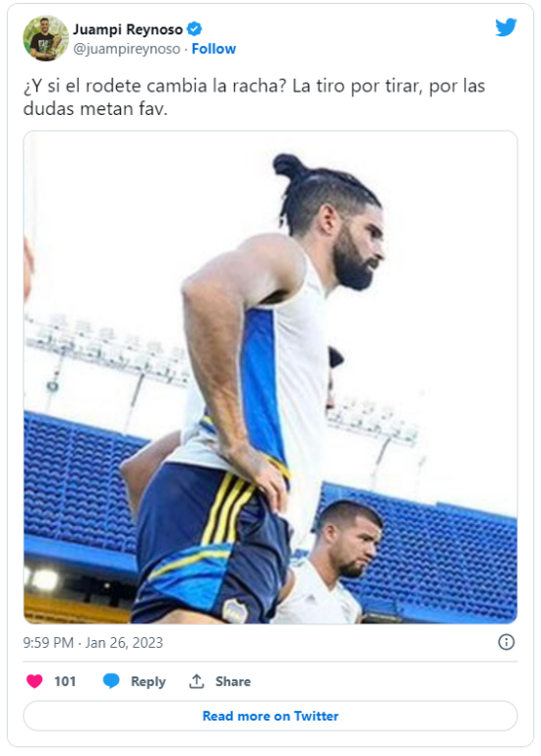This screenshot has height=756, width=541.
Task: Like the tweet with the heart icon
Action: tap(34, 681)
